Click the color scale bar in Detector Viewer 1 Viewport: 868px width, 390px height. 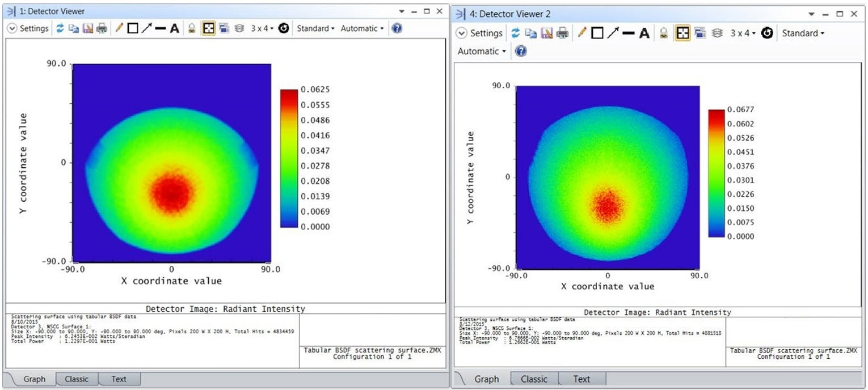click(x=289, y=158)
